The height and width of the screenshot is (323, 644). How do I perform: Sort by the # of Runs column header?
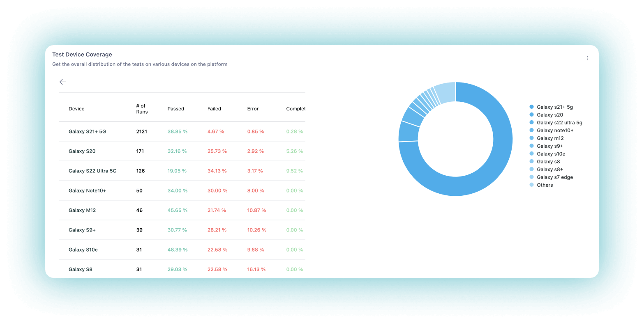142,109
